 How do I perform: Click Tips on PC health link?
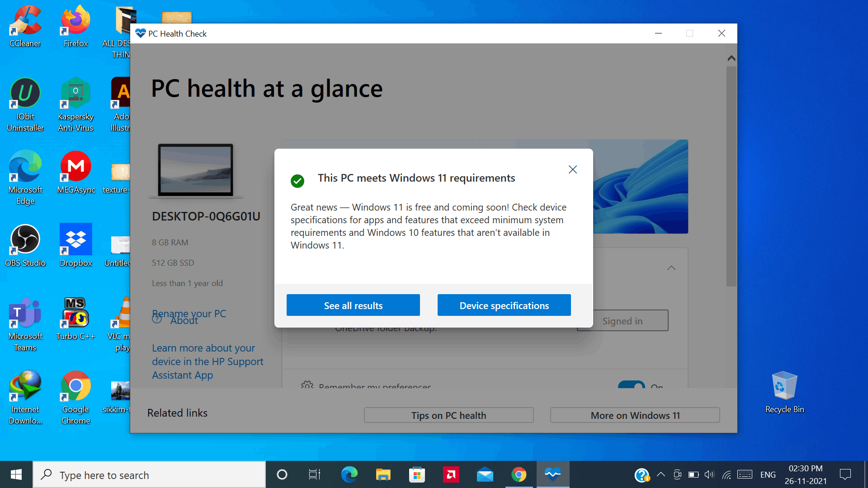click(449, 415)
